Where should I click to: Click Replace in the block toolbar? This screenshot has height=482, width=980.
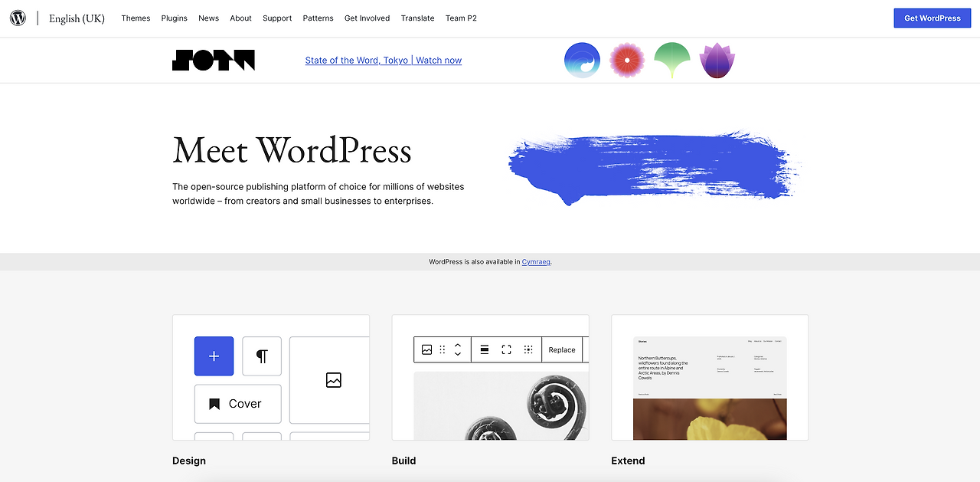562,349
